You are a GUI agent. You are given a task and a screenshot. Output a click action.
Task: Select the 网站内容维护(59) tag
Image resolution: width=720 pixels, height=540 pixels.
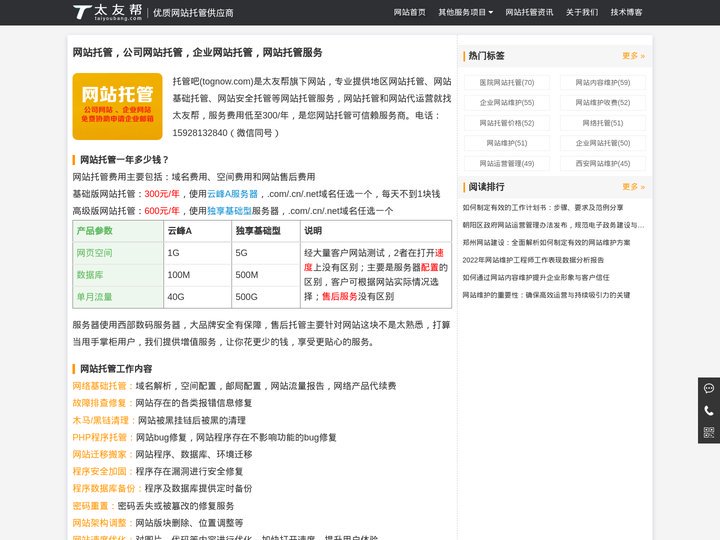(603, 83)
